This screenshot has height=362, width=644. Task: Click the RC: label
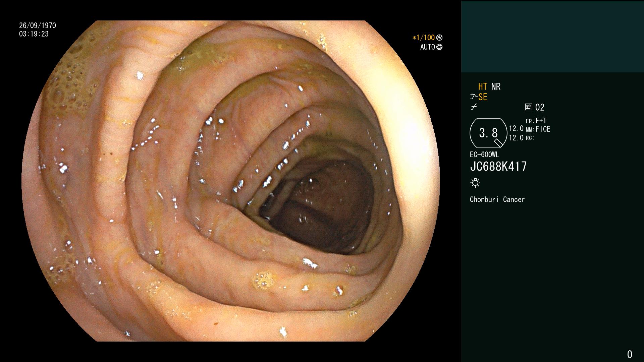point(530,138)
